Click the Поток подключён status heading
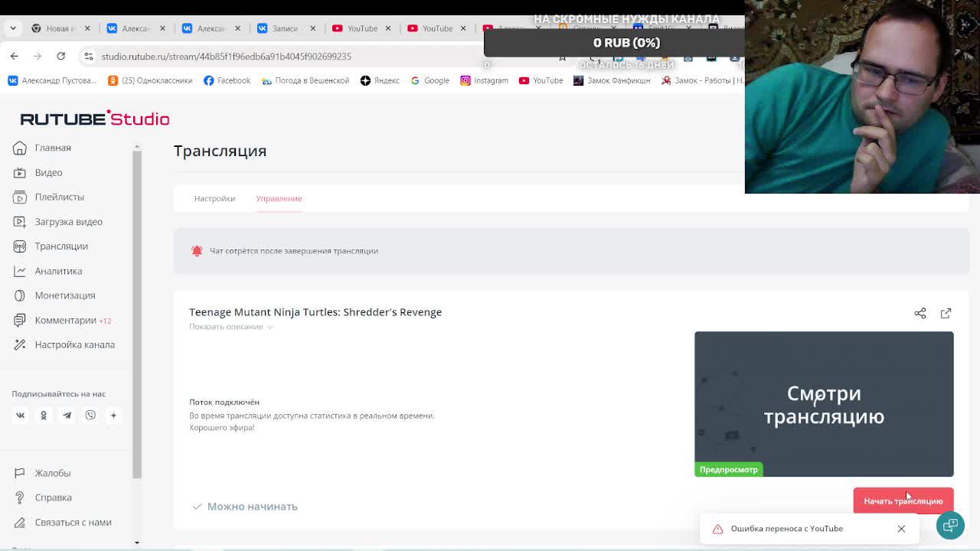Screen dimensions: 980x551 224,402
